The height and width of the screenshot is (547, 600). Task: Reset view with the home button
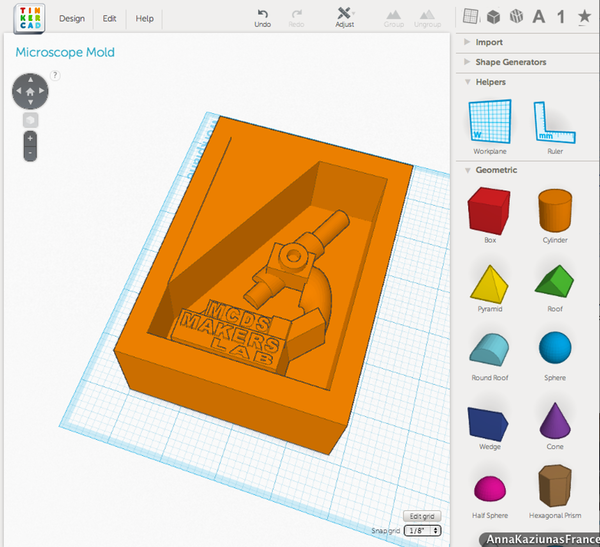click(30, 91)
